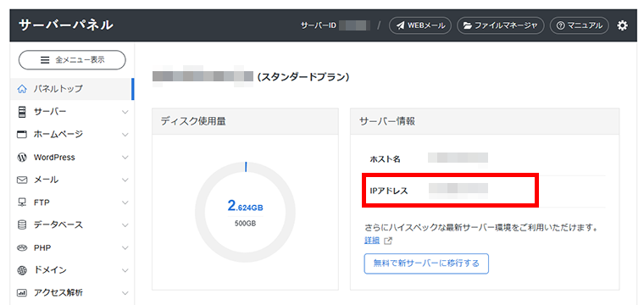Expand the アクセス解析 menu chevron
This screenshot has height=305, width=644.
(125, 293)
